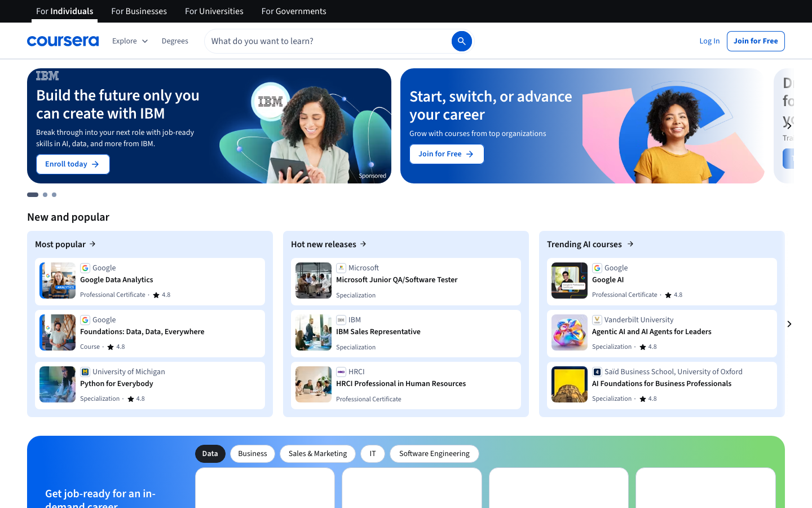812x508 pixels.
Task: Open the Degrees link in the header
Action: [x=175, y=41]
